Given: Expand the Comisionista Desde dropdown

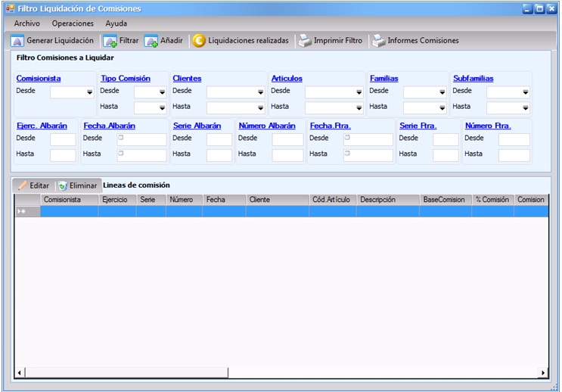Looking at the screenshot, I should [89, 92].
